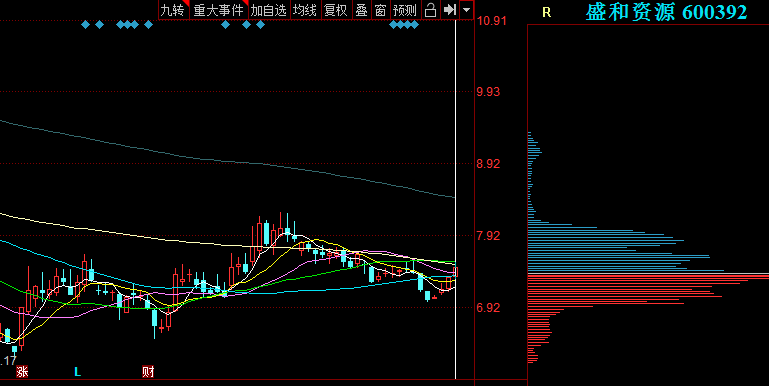Expand the toolbar dropdown arrow

pos(466,10)
